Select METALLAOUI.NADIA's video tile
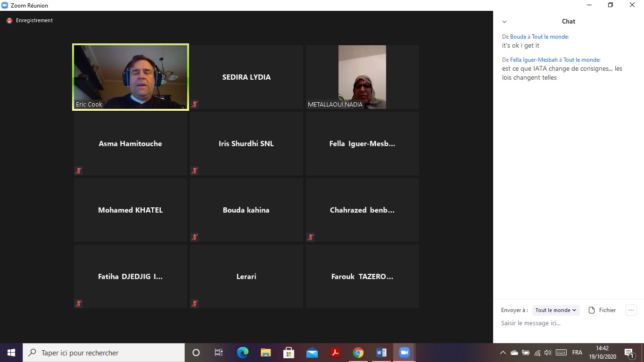Screen dimensions: 644x362 pyautogui.click(x=363, y=77)
